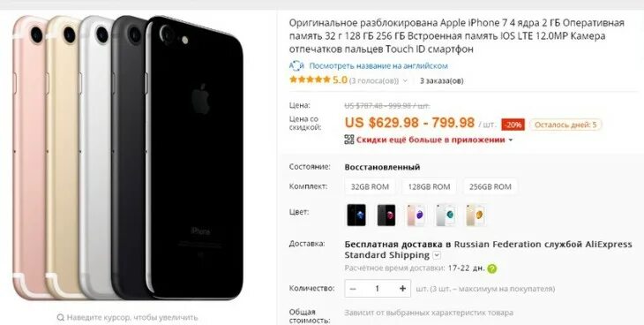Open 'Посмотреть название на английском' link
The height and width of the screenshot is (325, 644).
pyautogui.click(x=378, y=66)
